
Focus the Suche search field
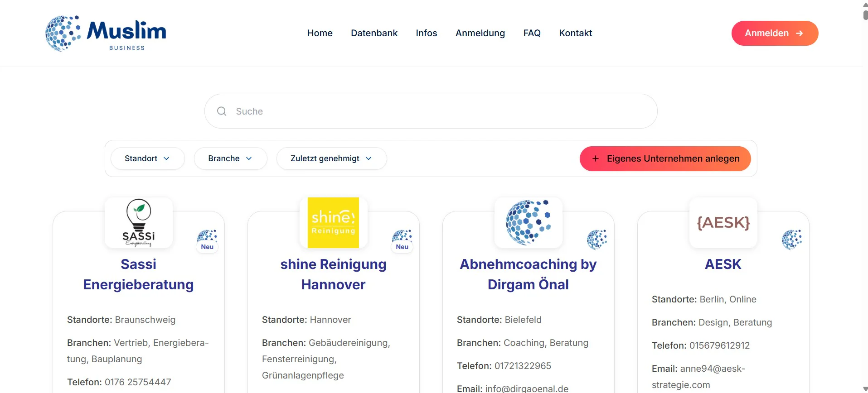coord(431,111)
